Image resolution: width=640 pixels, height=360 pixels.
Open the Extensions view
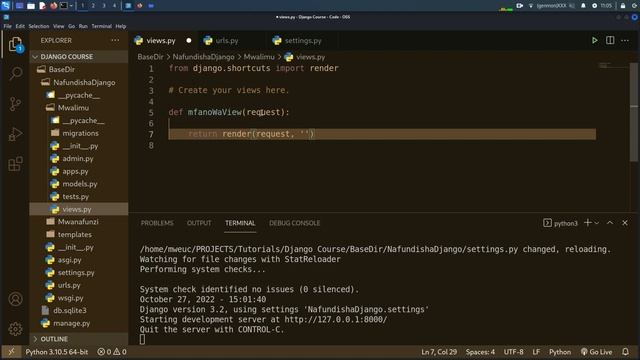pos(16,164)
